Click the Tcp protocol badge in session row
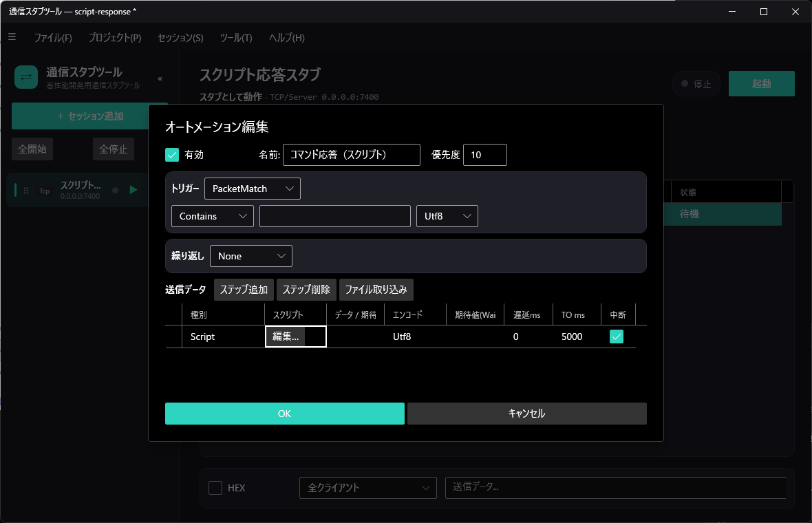The height and width of the screenshot is (523, 812). tap(45, 191)
